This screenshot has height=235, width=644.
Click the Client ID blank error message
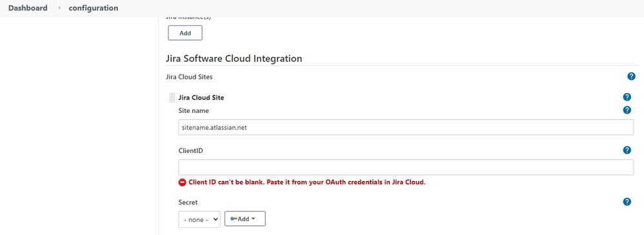pyautogui.click(x=307, y=182)
